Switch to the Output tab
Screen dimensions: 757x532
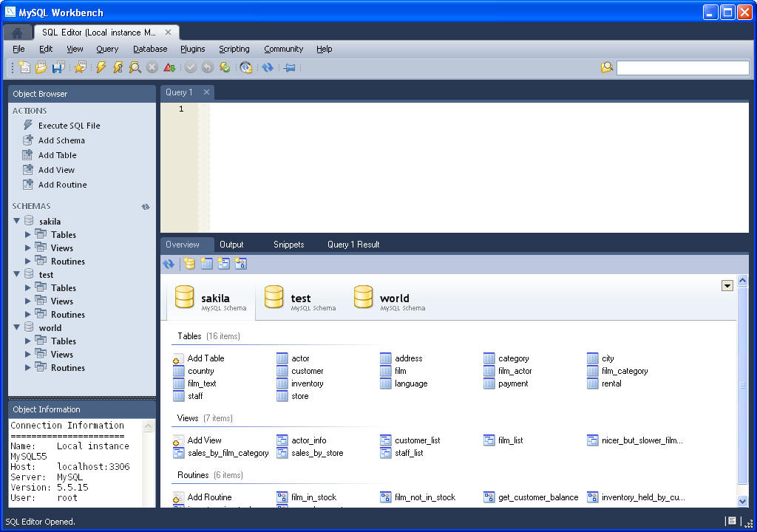[231, 245]
